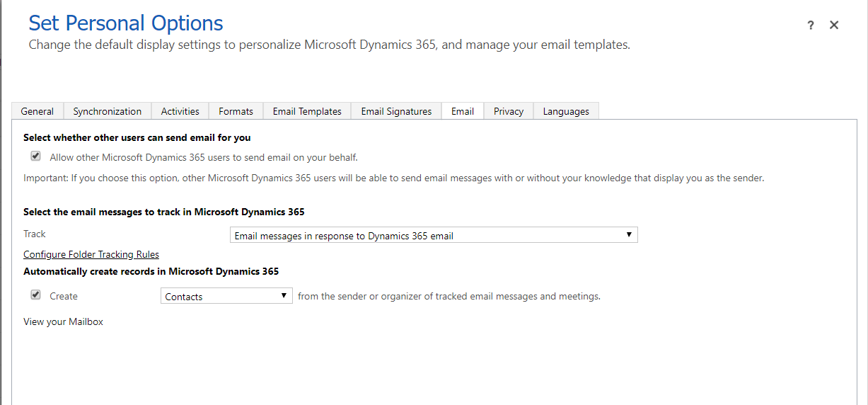The height and width of the screenshot is (405, 868).
Task: Click Configure Folder Tracking Rules link
Action: [91, 254]
